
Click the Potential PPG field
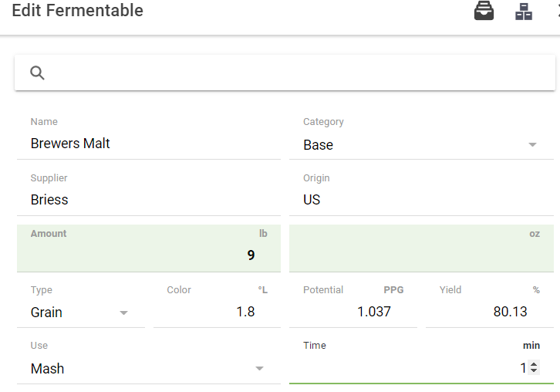355,312
